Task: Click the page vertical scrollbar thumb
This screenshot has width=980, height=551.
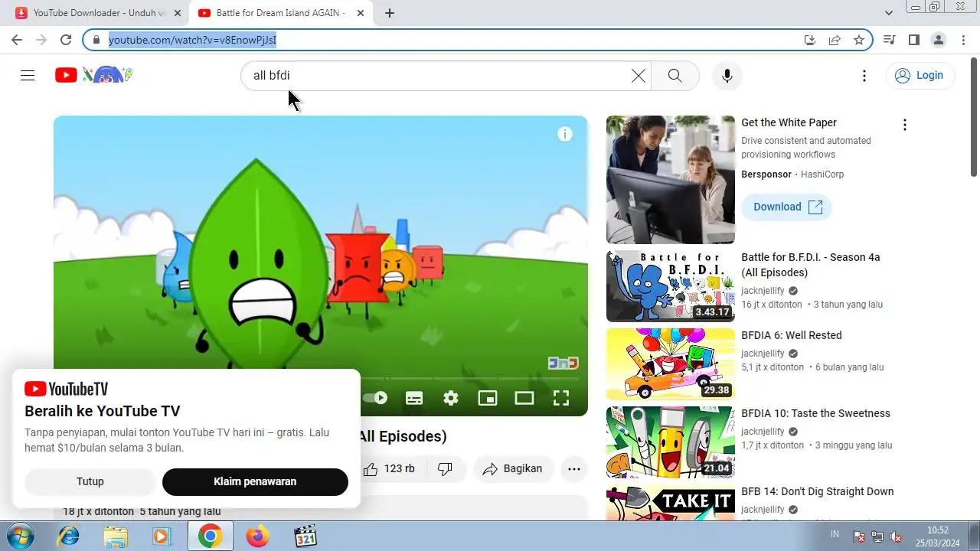Action: [974, 117]
